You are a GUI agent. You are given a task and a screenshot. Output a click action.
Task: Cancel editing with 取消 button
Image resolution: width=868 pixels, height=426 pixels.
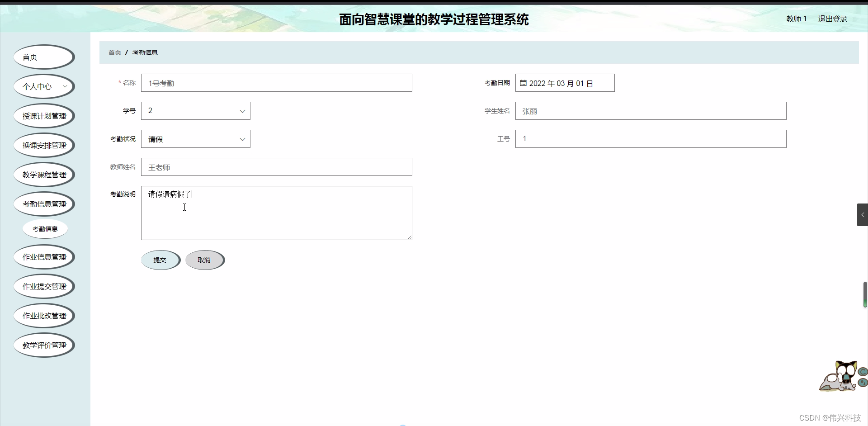point(204,260)
